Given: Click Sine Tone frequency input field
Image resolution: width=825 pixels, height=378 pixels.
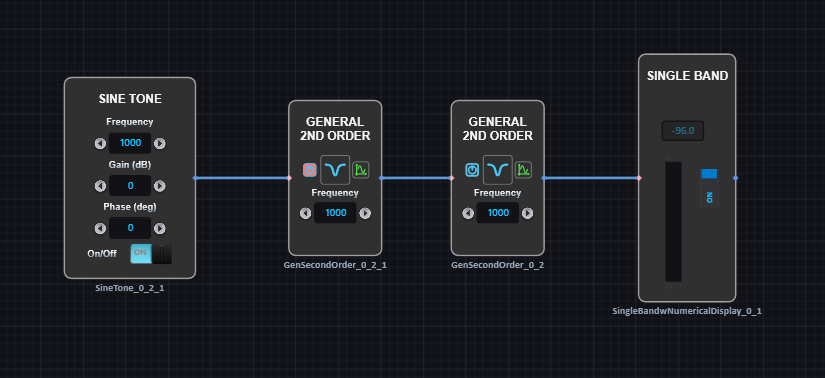Looking at the screenshot, I should (x=130, y=143).
